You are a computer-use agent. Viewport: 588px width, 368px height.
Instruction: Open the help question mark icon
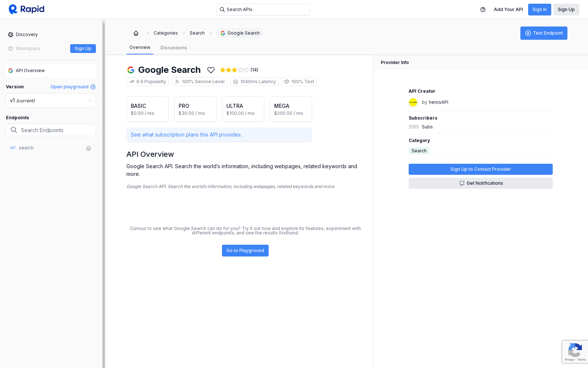click(x=483, y=10)
